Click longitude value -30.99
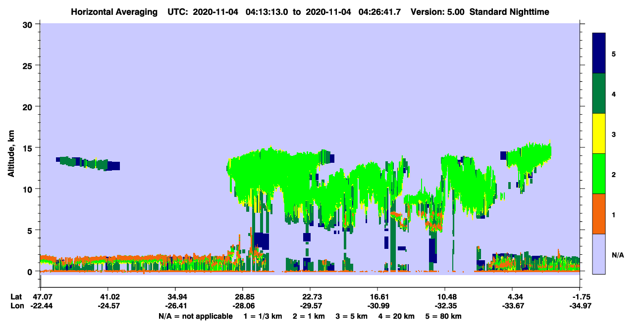The height and width of the screenshot is (330, 644). click(x=377, y=306)
